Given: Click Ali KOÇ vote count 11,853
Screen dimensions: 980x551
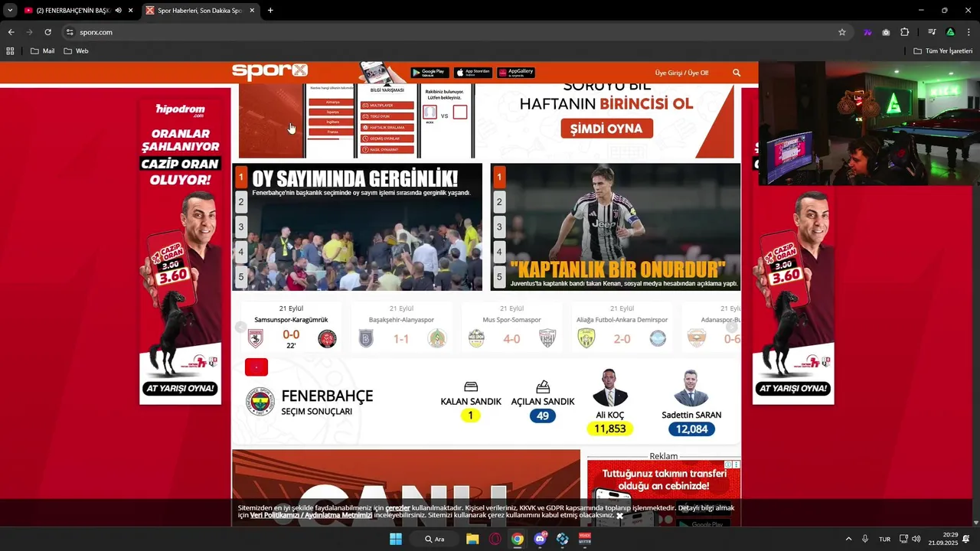Looking at the screenshot, I should click(610, 429).
